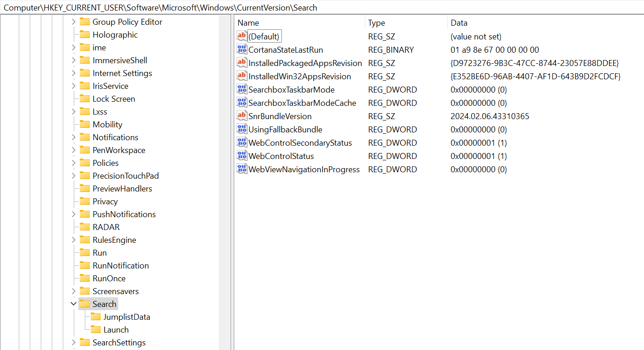The height and width of the screenshot is (350, 644).
Task: Click the WebControlStatus DWORD value icon
Action: (242, 156)
